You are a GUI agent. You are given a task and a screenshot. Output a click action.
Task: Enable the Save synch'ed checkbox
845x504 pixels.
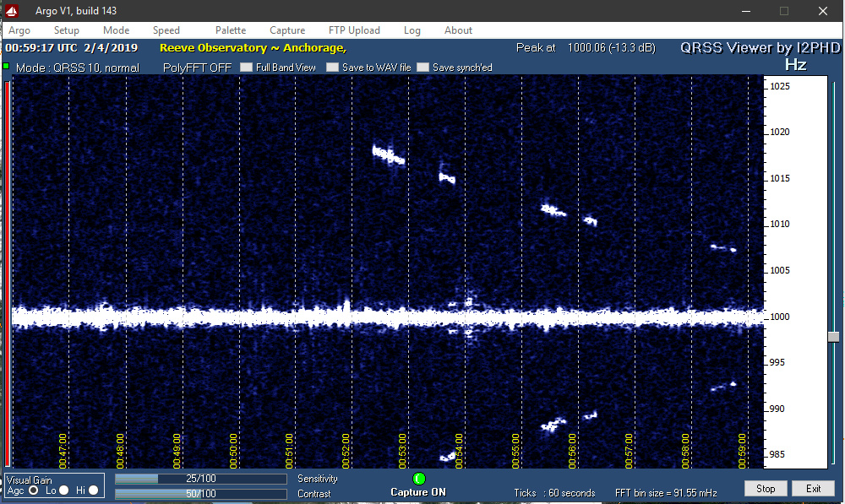click(x=423, y=68)
